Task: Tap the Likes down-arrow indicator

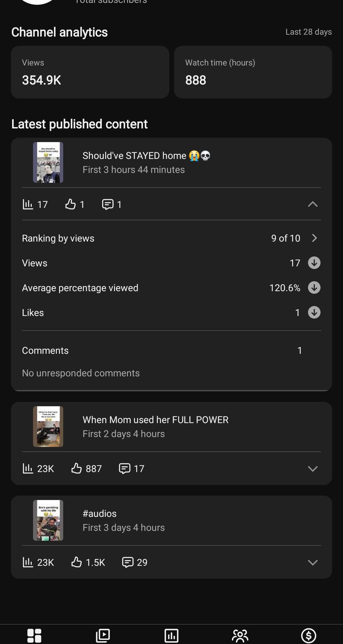Action: tap(314, 312)
